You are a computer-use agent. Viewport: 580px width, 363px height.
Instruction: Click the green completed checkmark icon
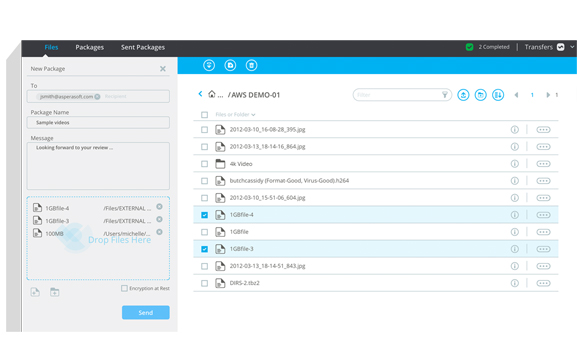469,47
